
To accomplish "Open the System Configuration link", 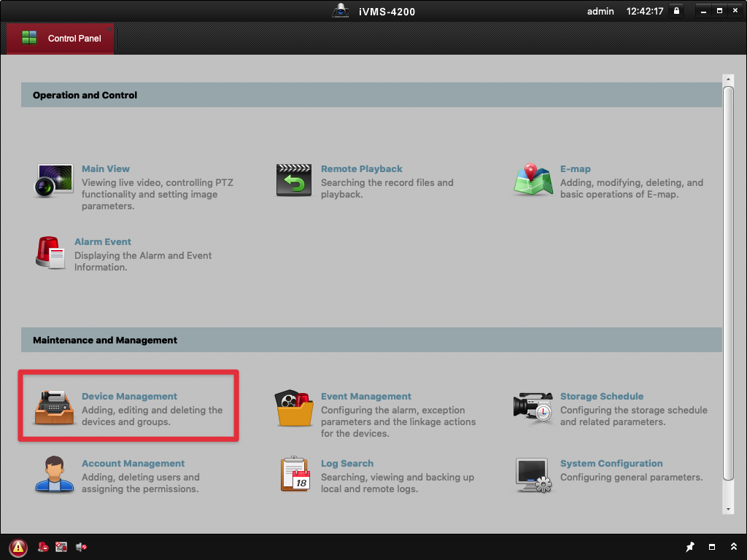I will click(x=611, y=463).
